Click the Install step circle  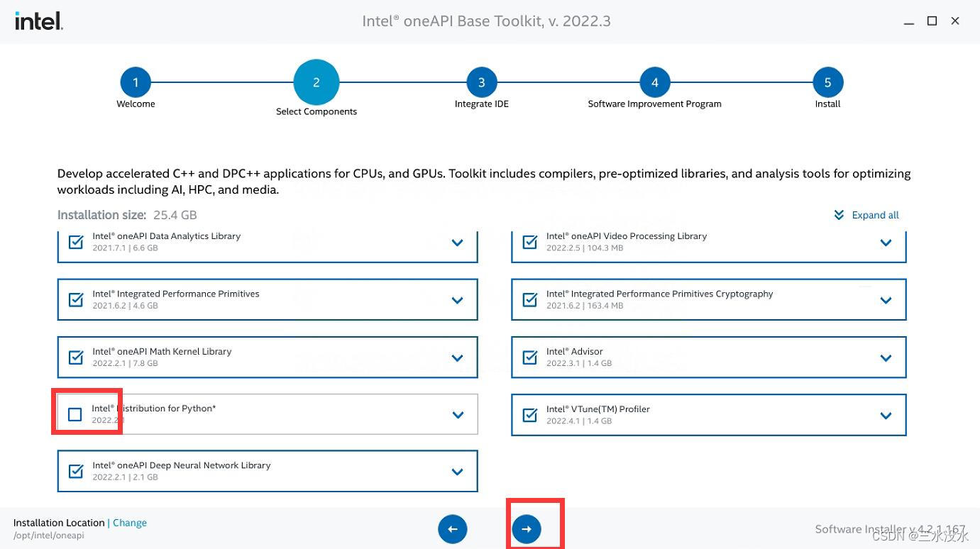pos(827,82)
